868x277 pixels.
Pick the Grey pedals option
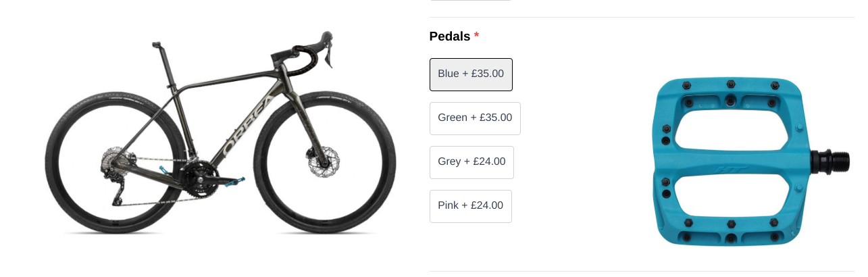(x=471, y=162)
